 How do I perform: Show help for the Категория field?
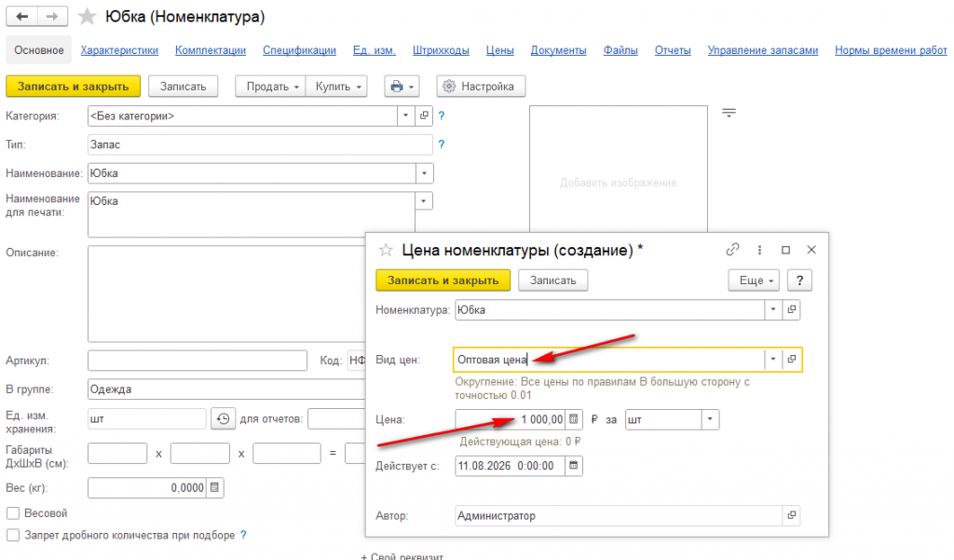tap(442, 116)
